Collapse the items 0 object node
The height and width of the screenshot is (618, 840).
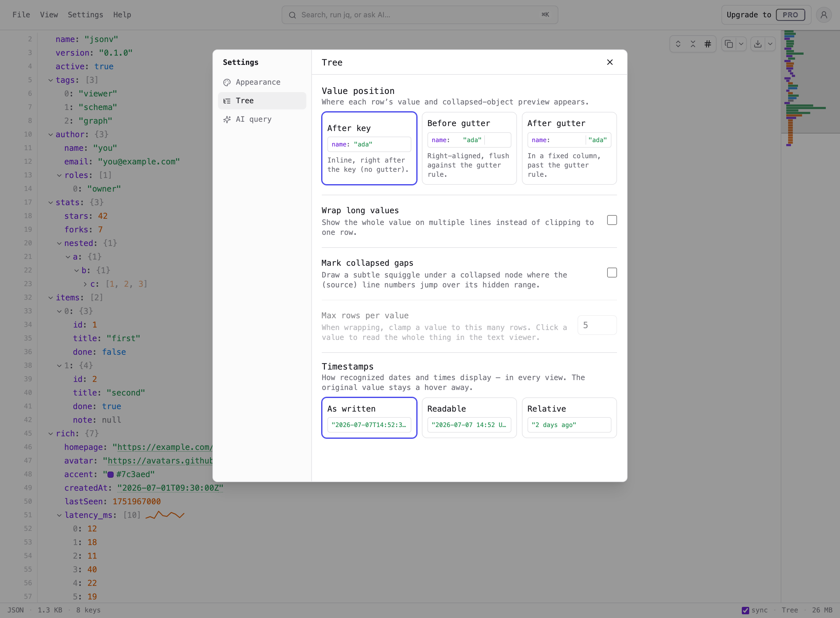click(x=59, y=311)
